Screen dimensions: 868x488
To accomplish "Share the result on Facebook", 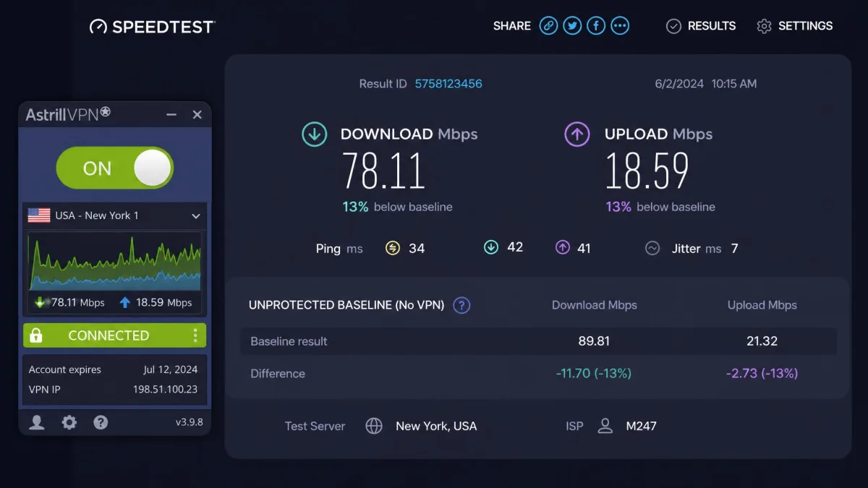I will coord(596,26).
